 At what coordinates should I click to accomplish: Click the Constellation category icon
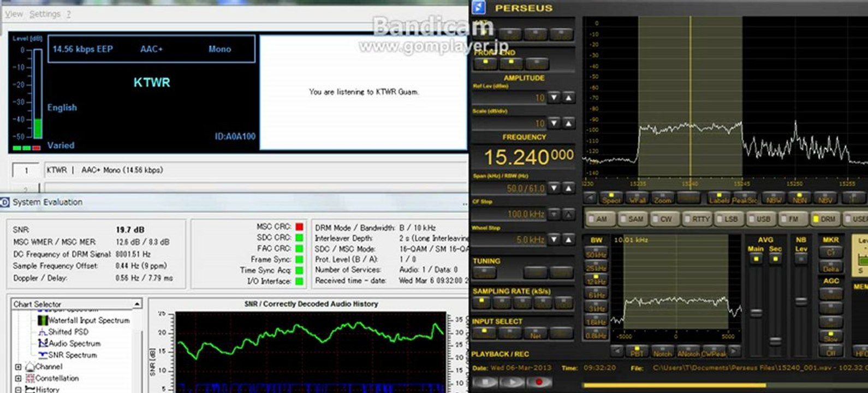[x=30, y=378]
